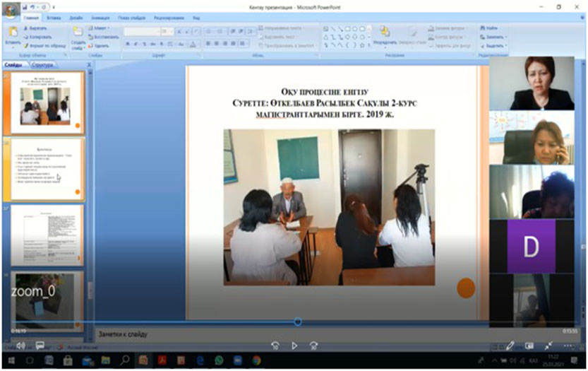Image resolution: width=588 pixels, height=371 pixels.
Task: Open Заливка фигуры shape fill dropdown
Action: click(447, 28)
